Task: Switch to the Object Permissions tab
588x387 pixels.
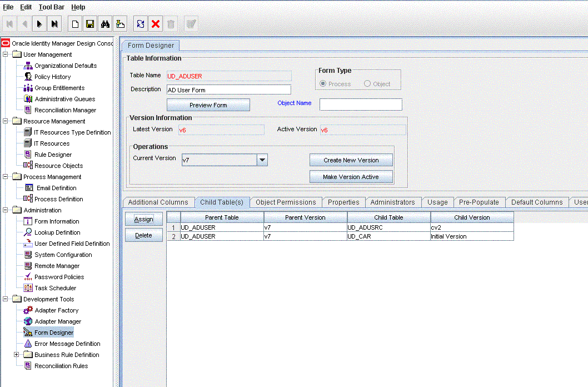Action: pyautogui.click(x=286, y=202)
